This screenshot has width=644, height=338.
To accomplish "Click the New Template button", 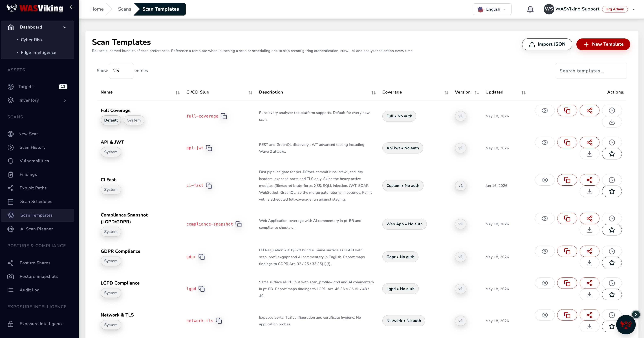I will point(603,44).
